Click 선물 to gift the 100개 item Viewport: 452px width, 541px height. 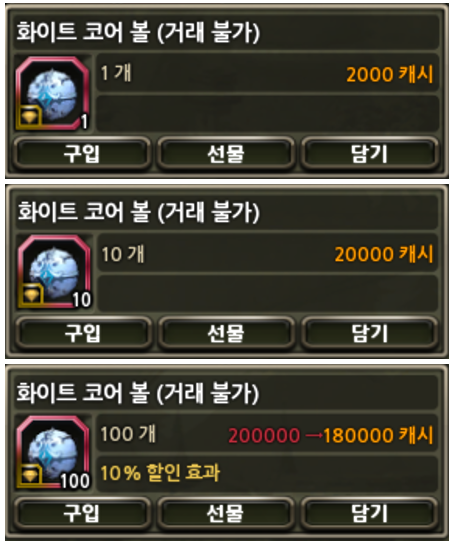(225, 514)
